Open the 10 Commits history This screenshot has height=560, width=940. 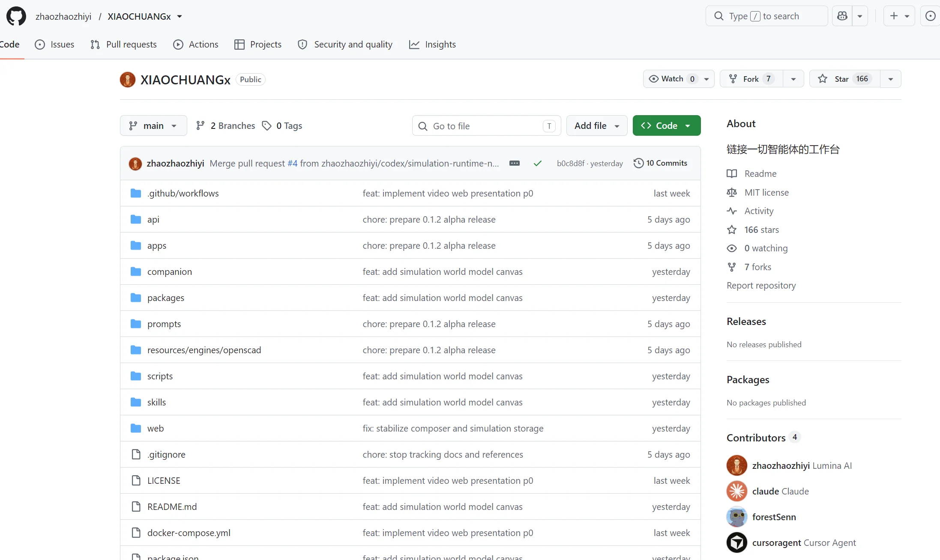(660, 163)
